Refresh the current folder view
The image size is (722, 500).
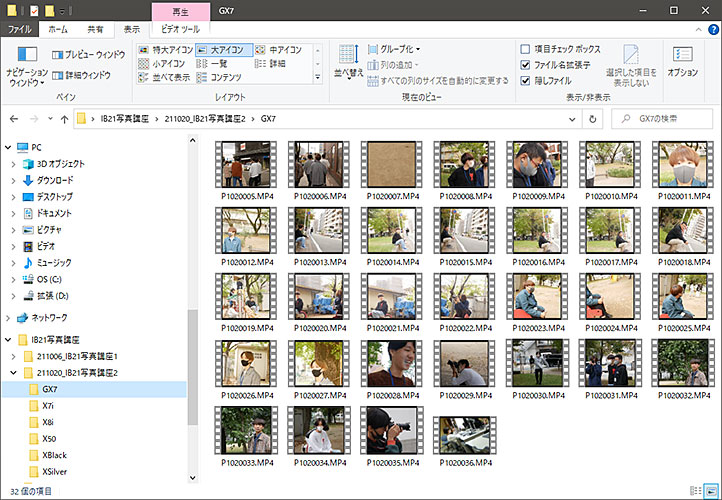[x=593, y=119]
